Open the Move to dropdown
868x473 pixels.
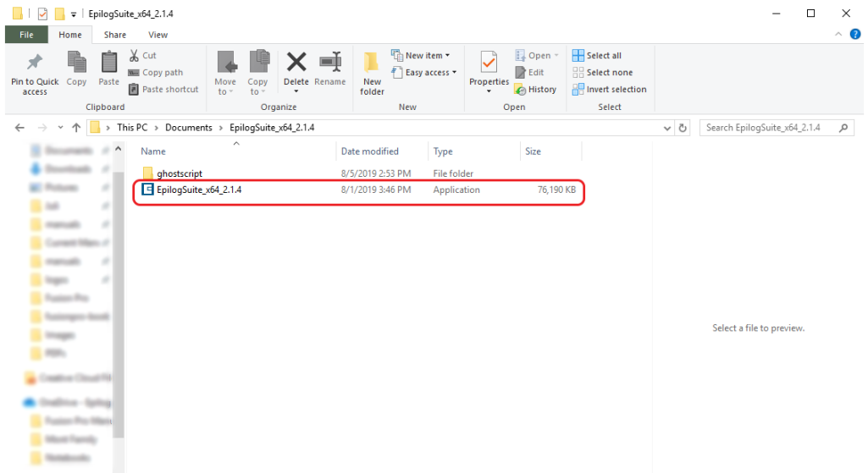click(x=225, y=73)
